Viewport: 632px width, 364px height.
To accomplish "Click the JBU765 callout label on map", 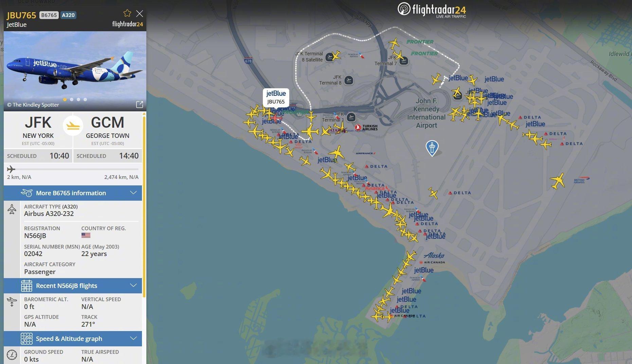I will coord(276,97).
